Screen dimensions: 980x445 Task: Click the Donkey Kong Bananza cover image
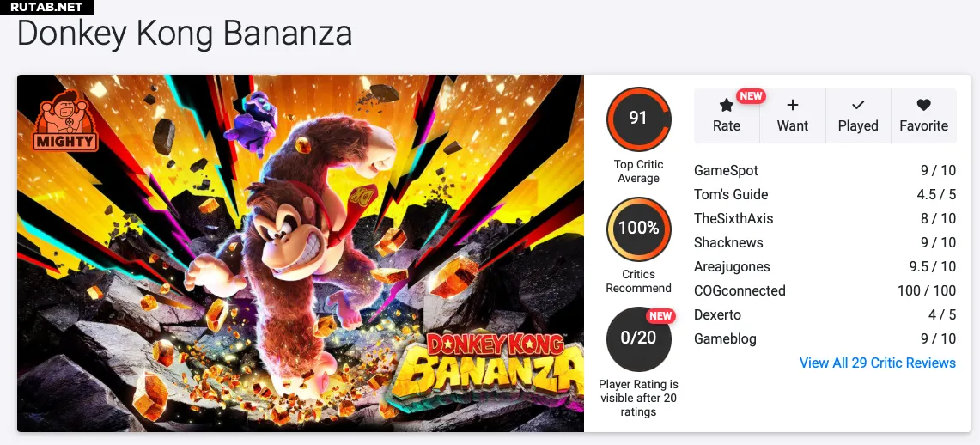click(301, 253)
